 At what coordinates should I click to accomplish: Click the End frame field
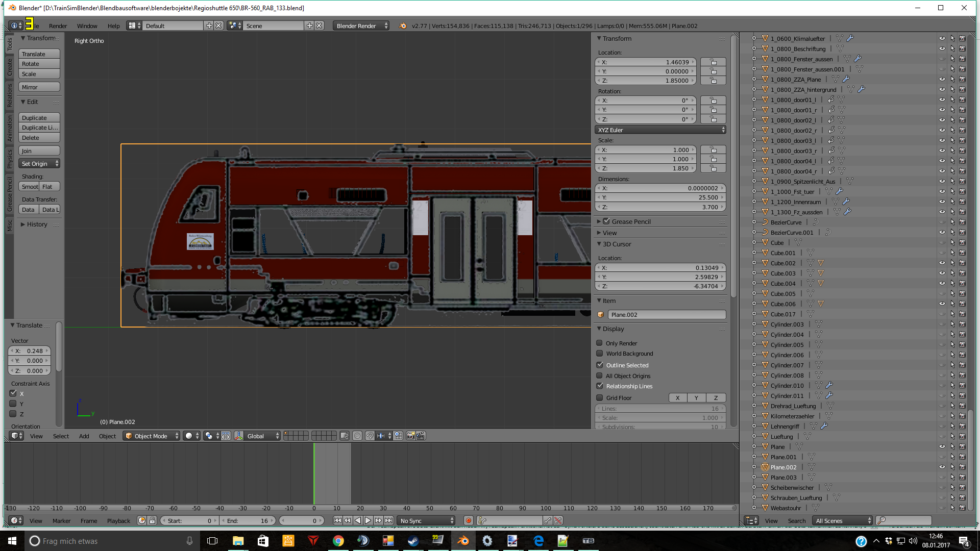pyautogui.click(x=249, y=521)
